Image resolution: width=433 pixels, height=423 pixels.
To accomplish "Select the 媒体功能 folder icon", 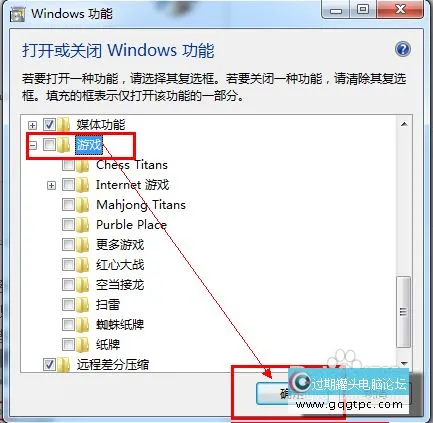I will 63,125.
